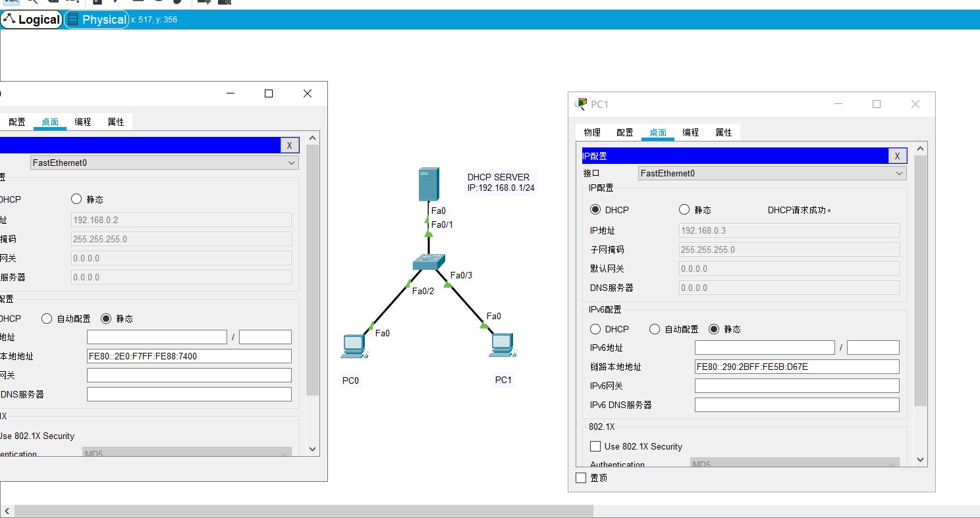Click the DHCP SERVER label in topology
Viewport: 980px width, 518px height.
click(499, 177)
